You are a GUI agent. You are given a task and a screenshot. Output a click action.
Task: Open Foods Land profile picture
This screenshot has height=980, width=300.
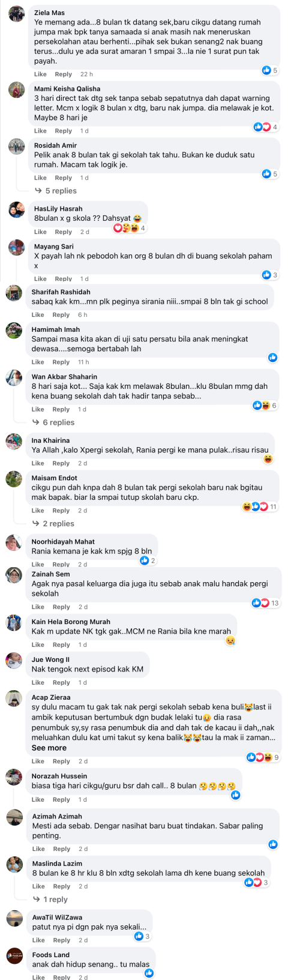[x=14, y=955]
